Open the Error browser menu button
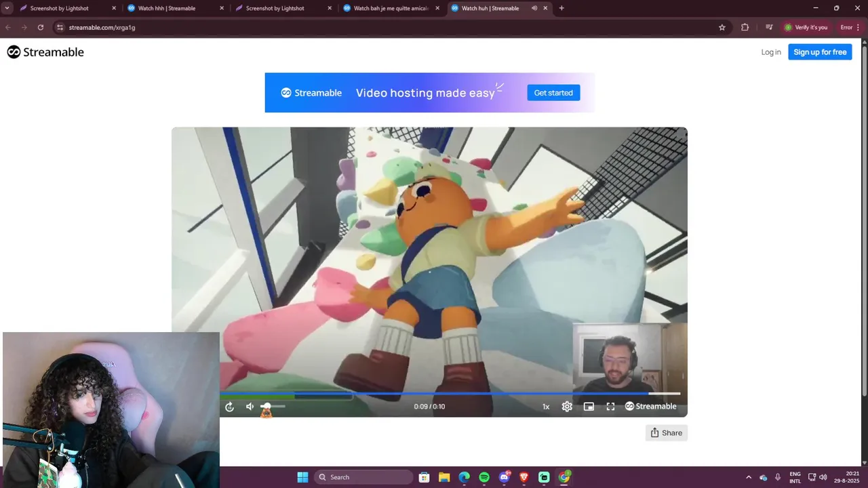Image resolution: width=868 pixels, height=488 pixels. pyautogui.click(x=850, y=27)
